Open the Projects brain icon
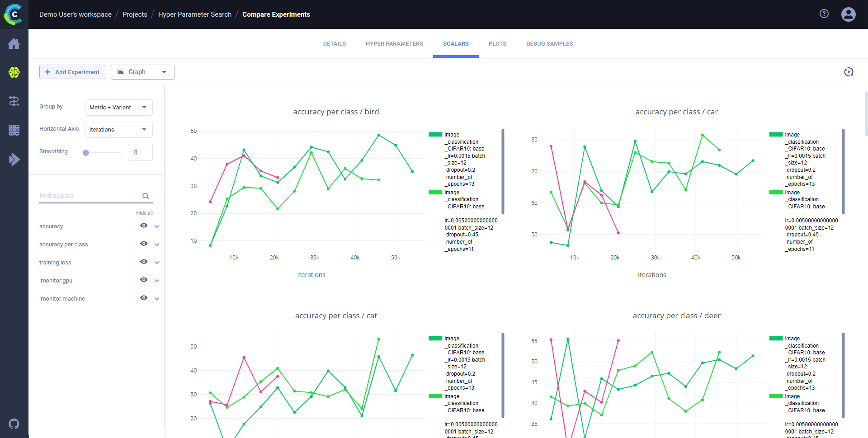The width and height of the screenshot is (868, 438). click(x=14, y=72)
